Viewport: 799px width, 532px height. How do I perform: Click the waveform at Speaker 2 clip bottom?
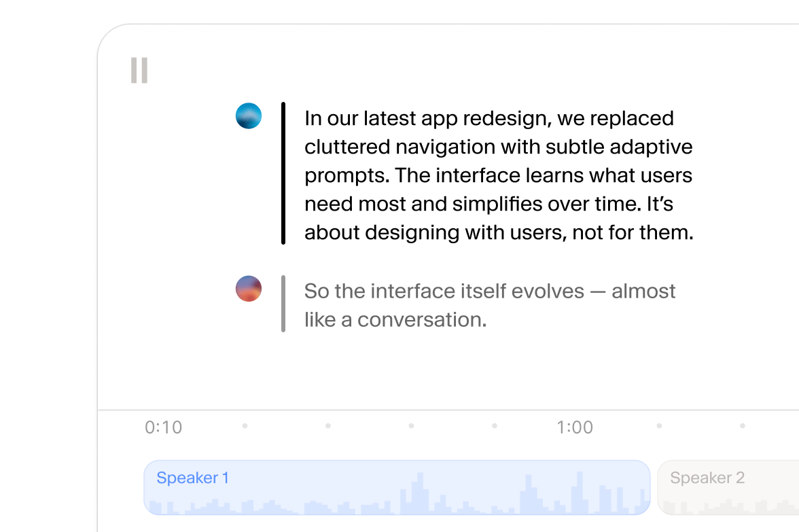tap(727, 507)
